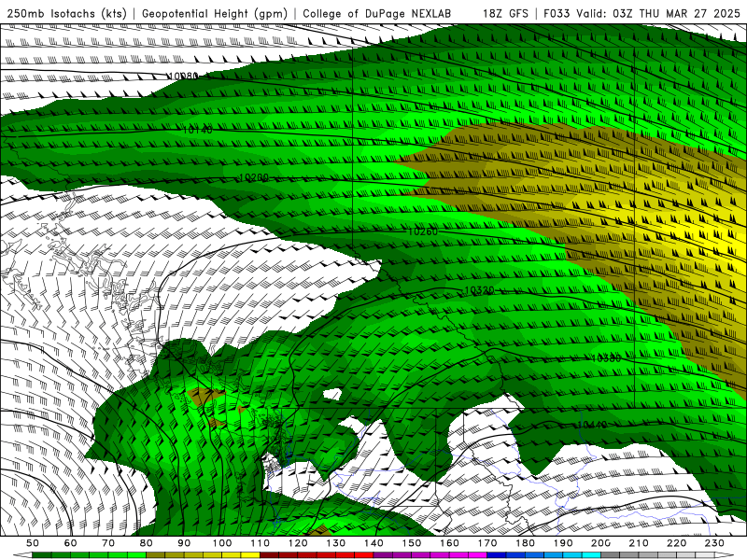Click the 'F033' forecast hour label
This screenshot has height=560, width=747.
(557, 14)
